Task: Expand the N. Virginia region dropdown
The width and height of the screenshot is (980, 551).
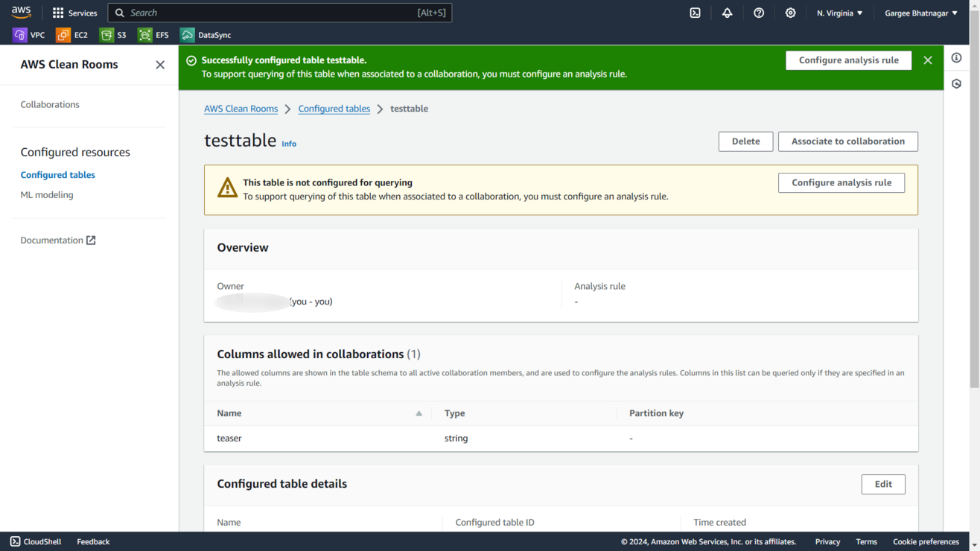Action: [839, 13]
